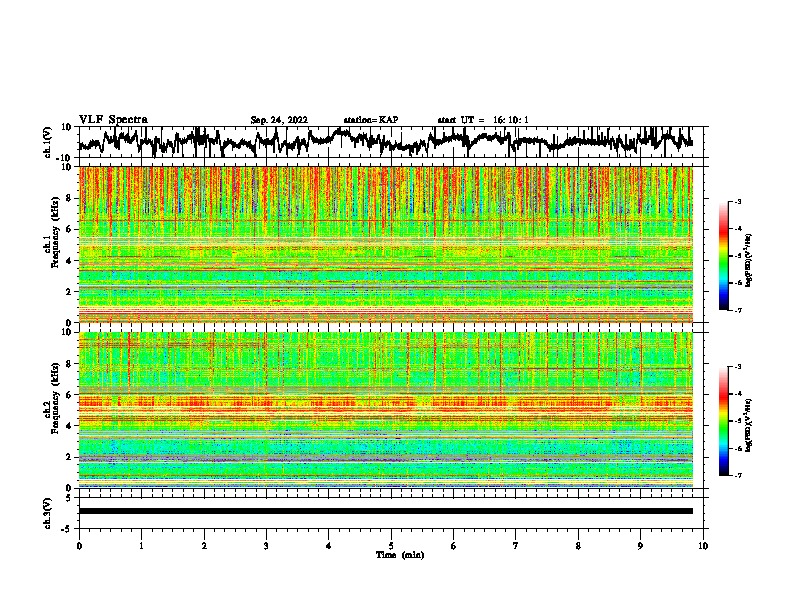Click the time axis tick label "7"
The width and height of the screenshot is (792, 612).
point(516,546)
